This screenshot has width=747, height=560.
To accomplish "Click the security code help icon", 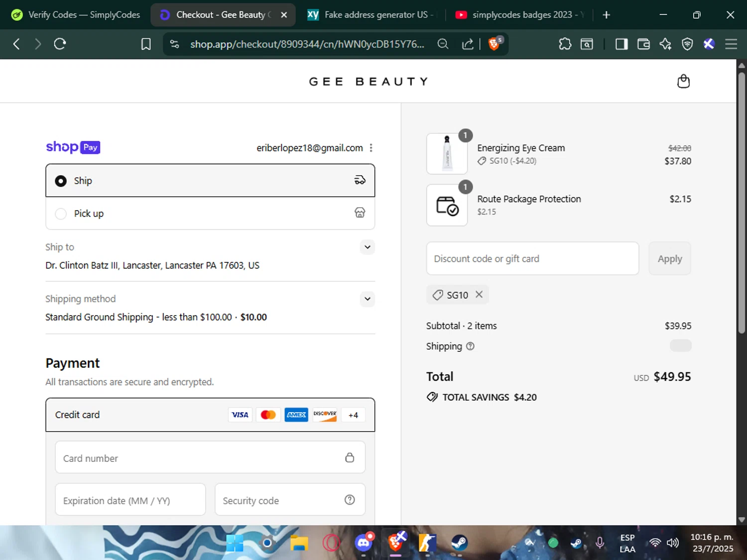I will coord(350,500).
